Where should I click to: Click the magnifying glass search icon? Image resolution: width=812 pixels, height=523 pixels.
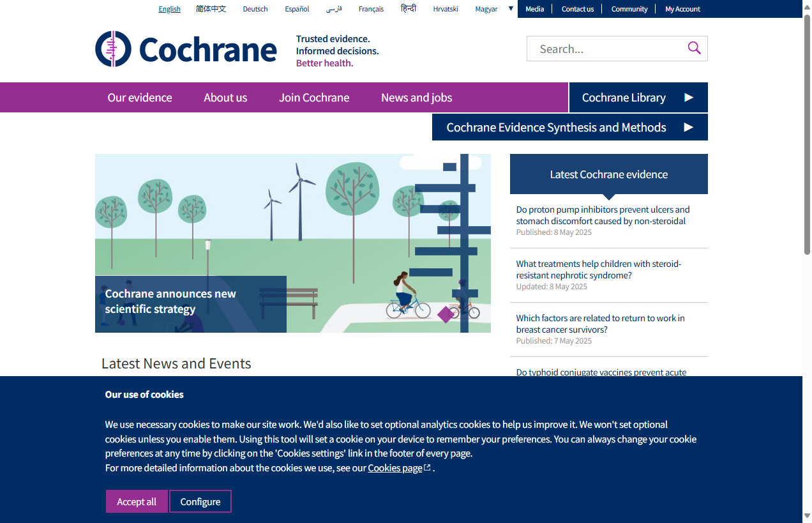coord(694,48)
